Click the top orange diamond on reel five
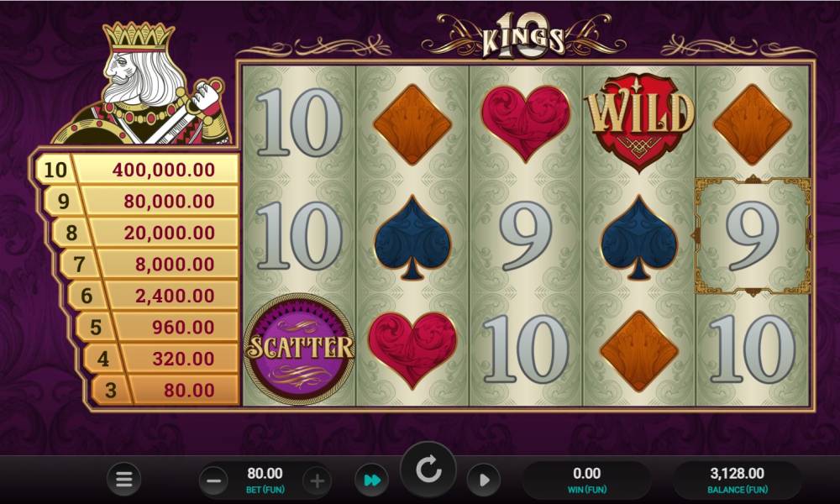This screenshot has height=504, width=840. pyautogui.click(x=752, y=124)
